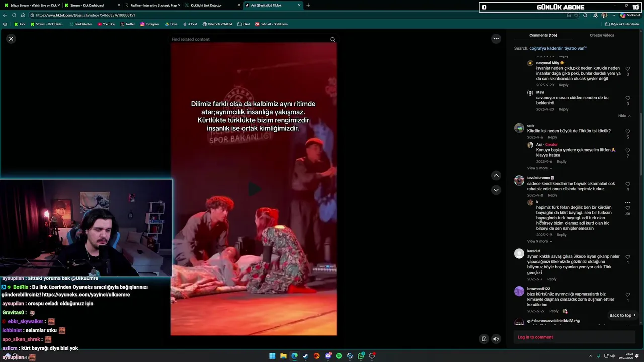Screen dimensions: 644x362
Task: Hide the replies with Hide chevron
Action: pos(624,116)
